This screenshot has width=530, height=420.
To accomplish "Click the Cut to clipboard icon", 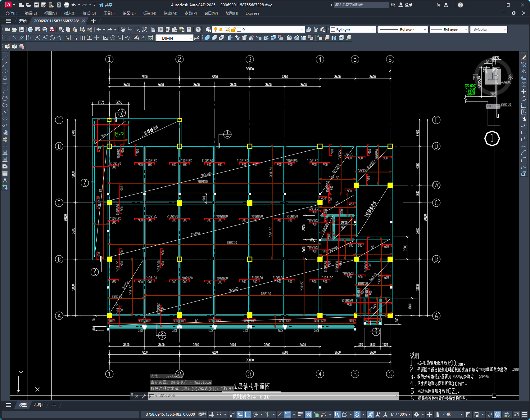I will tap(61, 29).
